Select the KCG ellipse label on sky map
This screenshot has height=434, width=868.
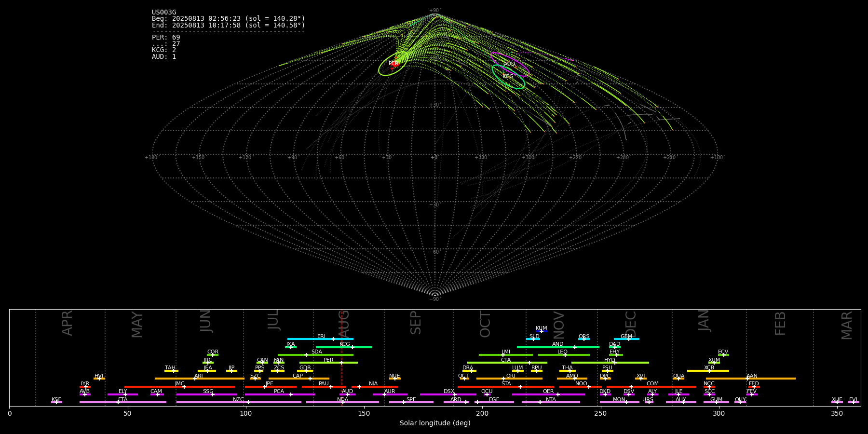508,77
